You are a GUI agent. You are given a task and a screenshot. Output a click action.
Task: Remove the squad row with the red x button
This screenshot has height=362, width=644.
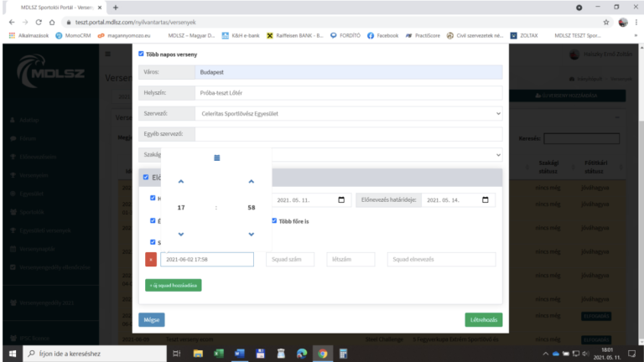click(x=151, y=260)
